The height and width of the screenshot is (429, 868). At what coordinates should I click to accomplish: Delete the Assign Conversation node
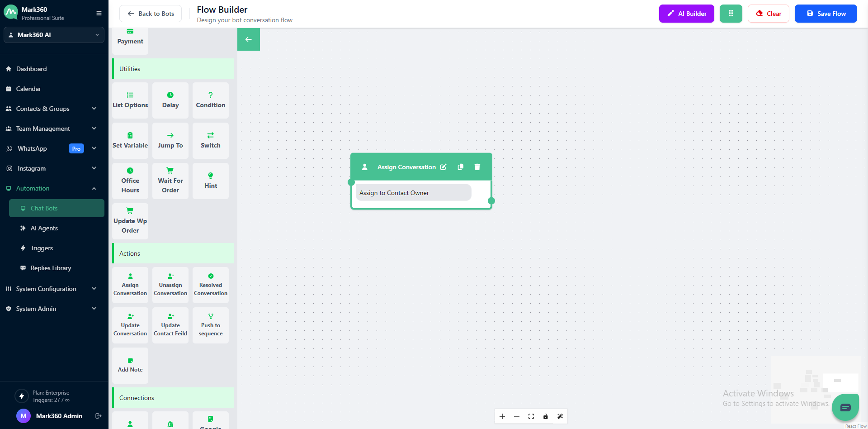477,167
